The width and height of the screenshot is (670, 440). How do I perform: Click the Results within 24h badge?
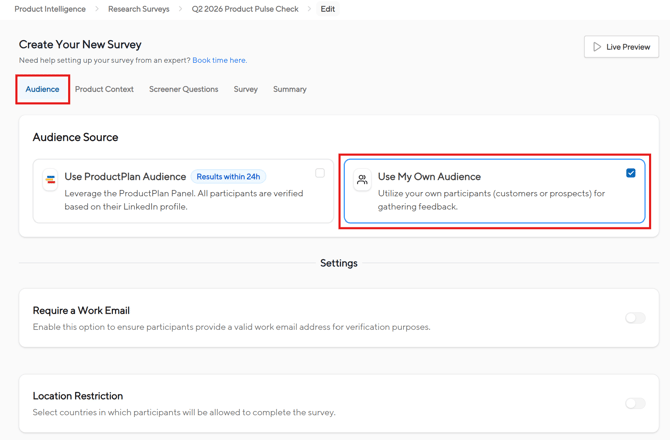point(228,177)
